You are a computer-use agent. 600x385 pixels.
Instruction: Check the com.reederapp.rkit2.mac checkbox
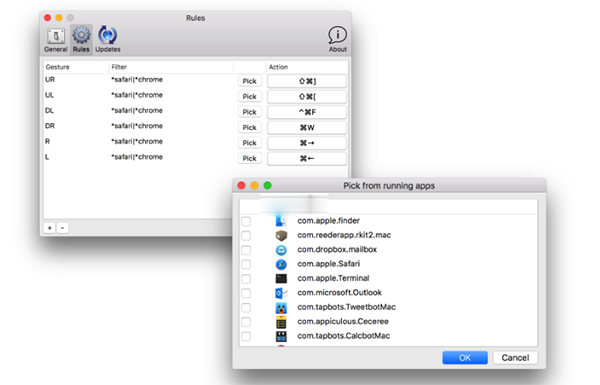(246, 236)
